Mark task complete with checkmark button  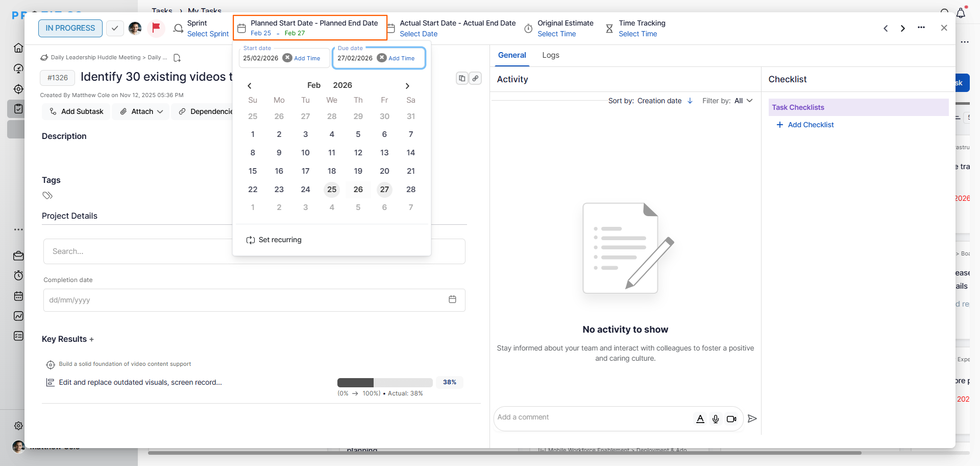(115, 28)
